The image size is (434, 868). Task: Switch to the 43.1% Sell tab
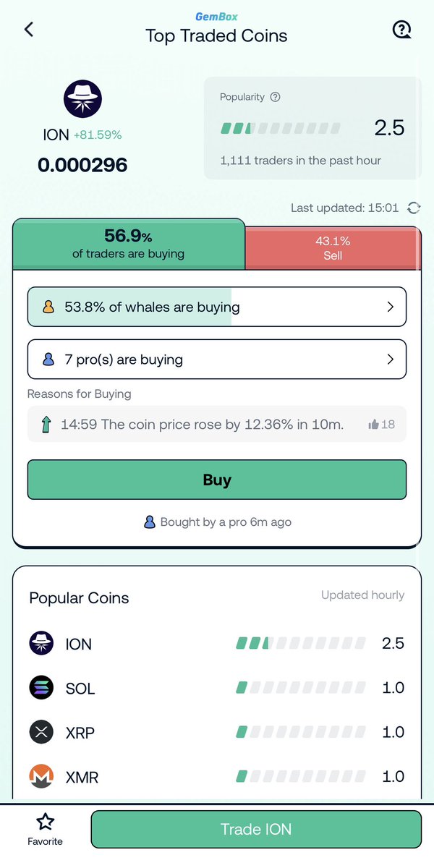[333, 248]
